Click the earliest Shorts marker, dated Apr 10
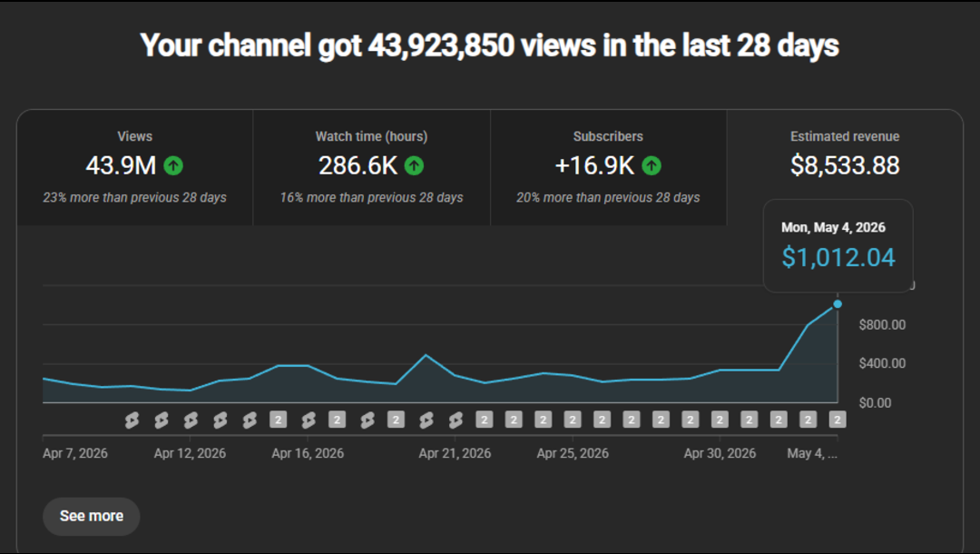 [x=132, y=420]
